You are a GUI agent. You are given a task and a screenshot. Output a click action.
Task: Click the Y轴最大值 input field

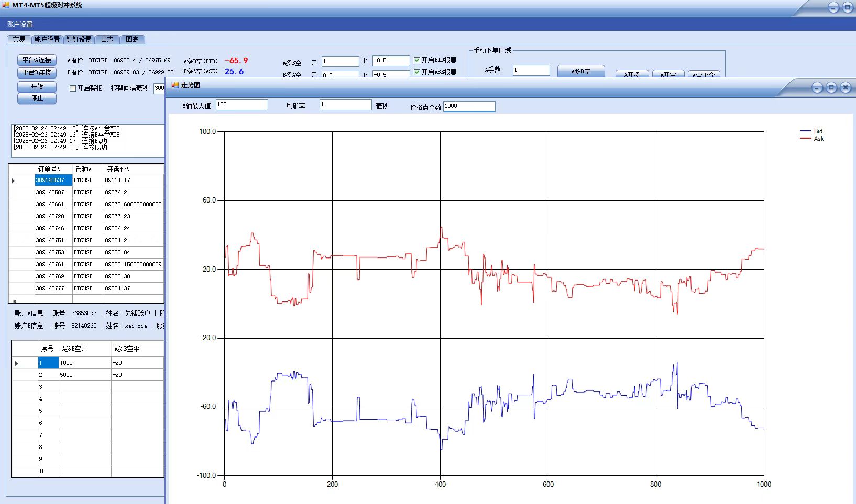(242, 105)
